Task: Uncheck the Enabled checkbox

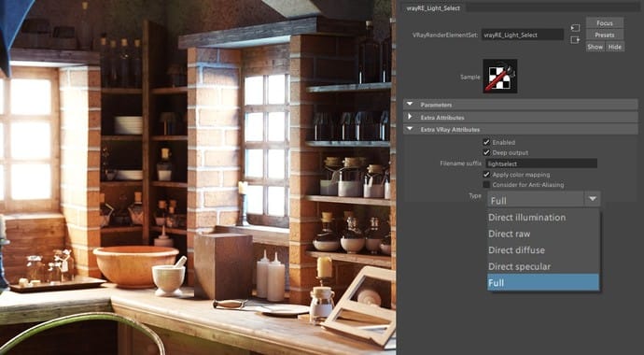Action: click(x=486, y=142)
